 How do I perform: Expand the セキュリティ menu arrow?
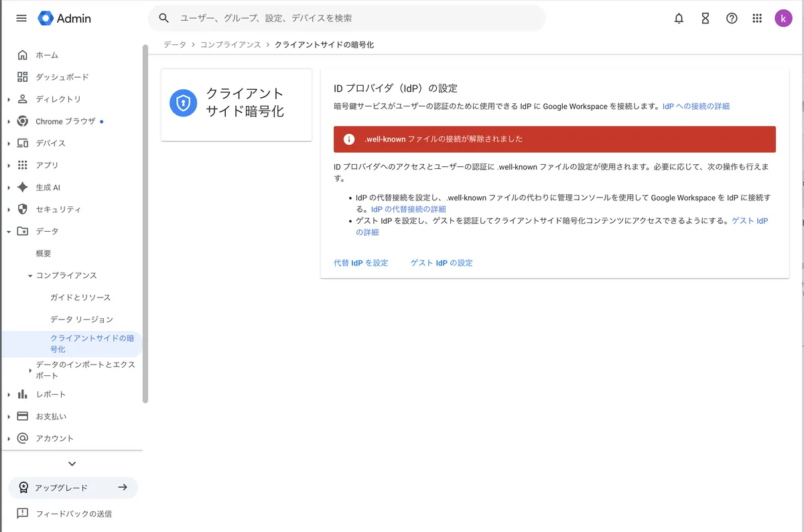point(9,210)
